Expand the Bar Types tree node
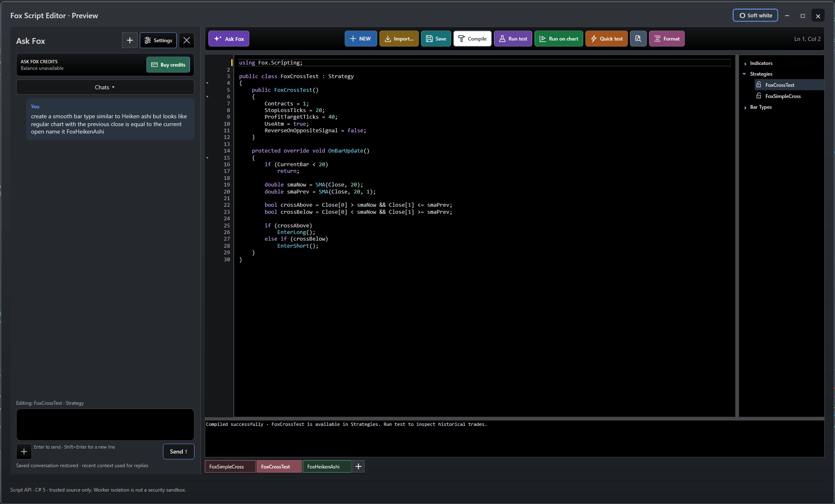This screenshot has width=835, height=504. [x=745, y=107]
